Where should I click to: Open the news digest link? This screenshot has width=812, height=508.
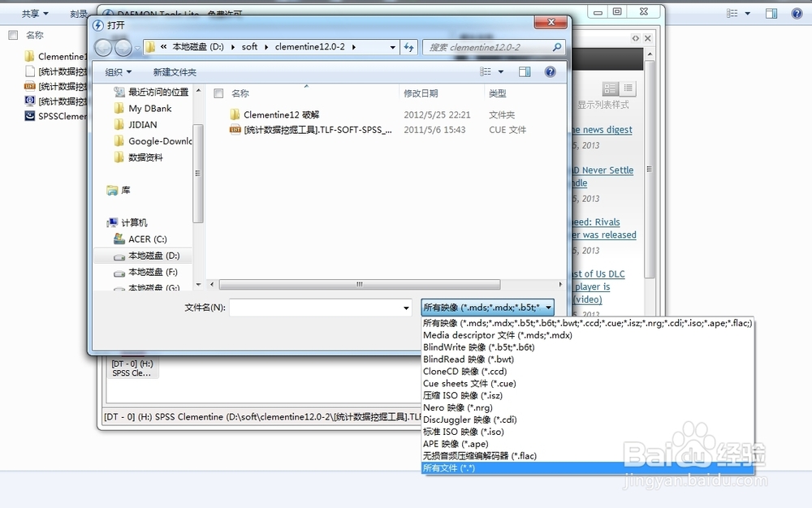pyautogui.click(x=603, y=129)
